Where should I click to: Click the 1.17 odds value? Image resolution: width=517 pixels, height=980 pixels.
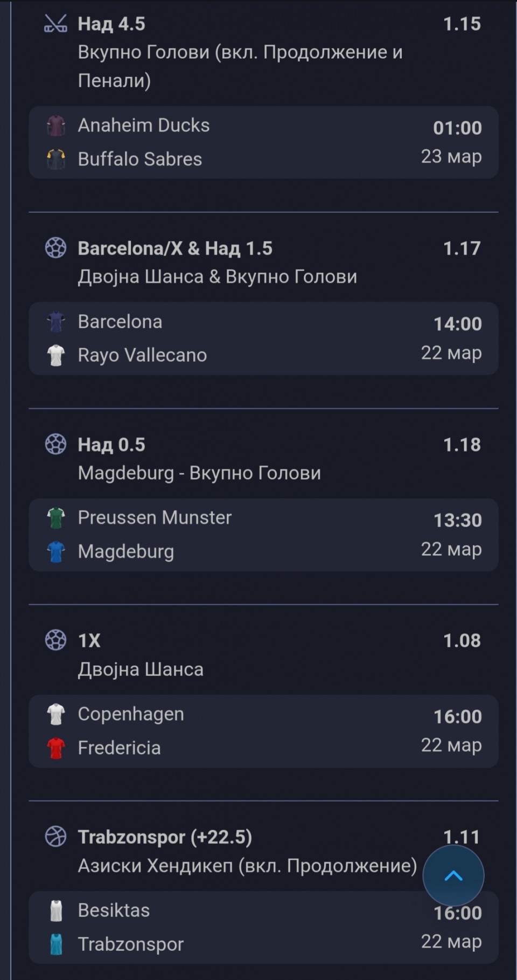[462, 248]
